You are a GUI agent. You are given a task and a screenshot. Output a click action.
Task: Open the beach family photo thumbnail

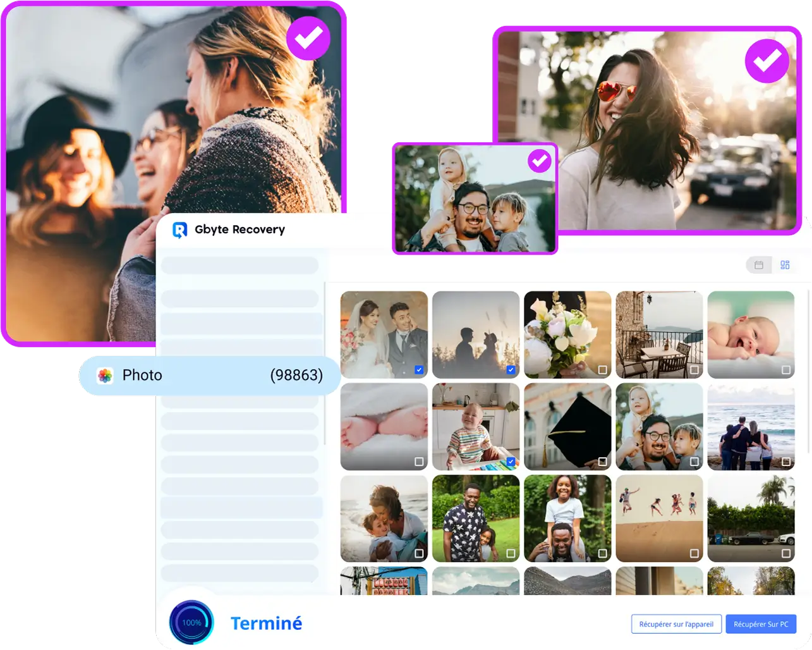(751, 426)
